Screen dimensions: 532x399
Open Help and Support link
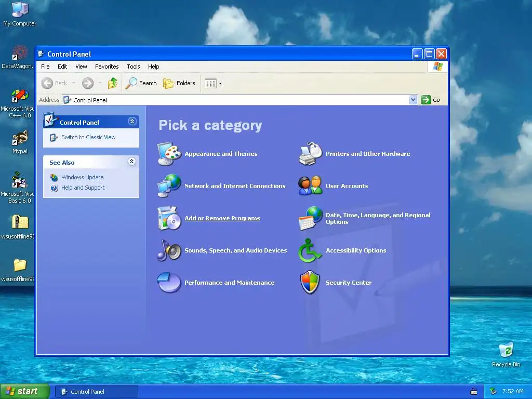(83, 188)
